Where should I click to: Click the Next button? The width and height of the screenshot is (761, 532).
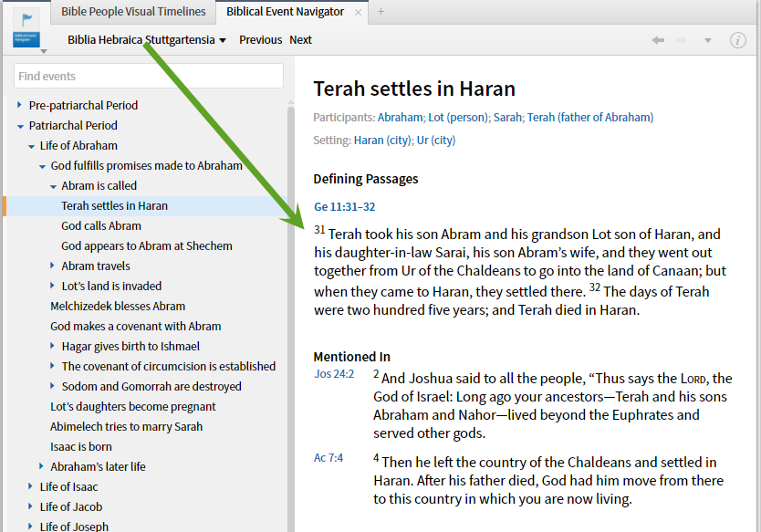click(300, 40)
